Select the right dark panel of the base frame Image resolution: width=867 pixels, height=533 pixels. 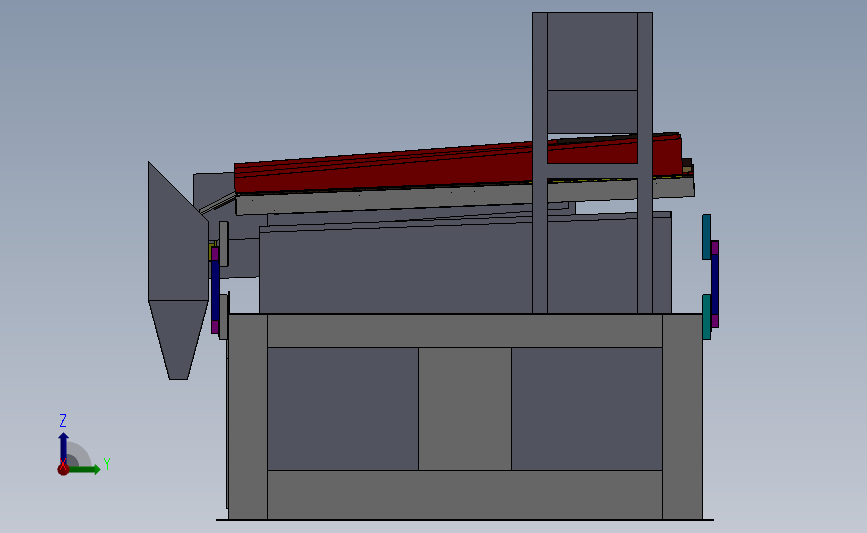[587, 409]
